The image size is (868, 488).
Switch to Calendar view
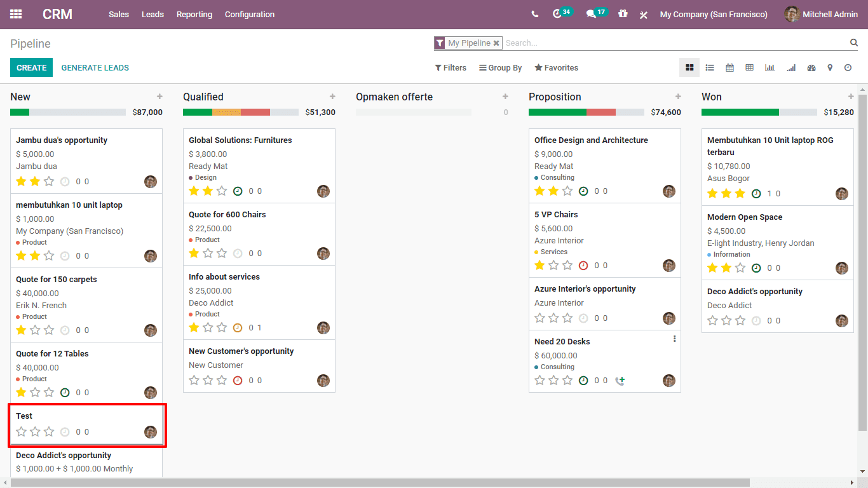coord(729,67)
